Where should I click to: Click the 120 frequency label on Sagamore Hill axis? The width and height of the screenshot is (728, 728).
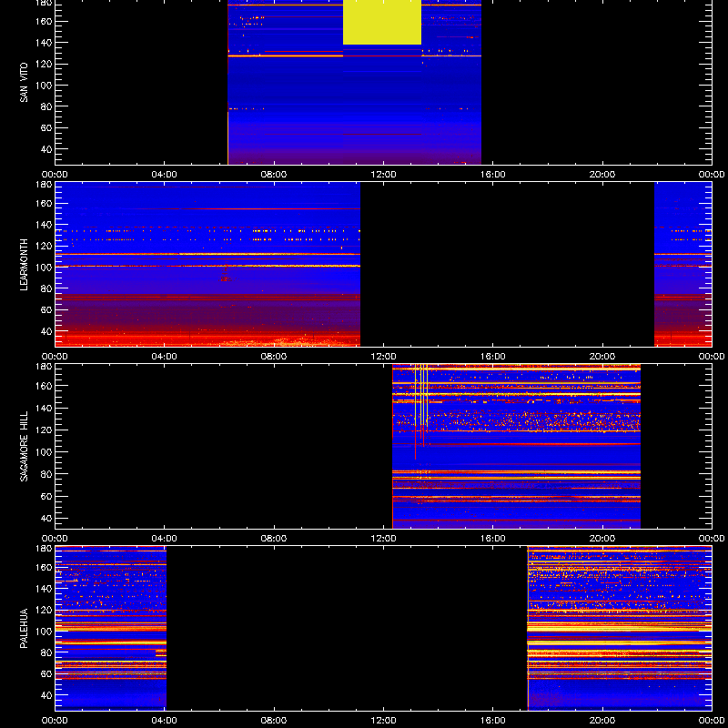pyautogui.click(x=43, y=430)
